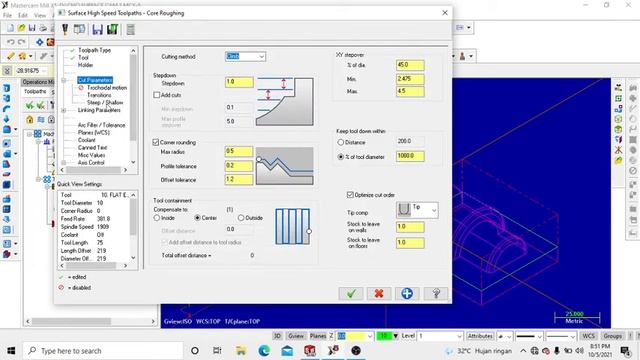Select the % of tool diameter radio button
This screenshot has width=640, height=360.
341,156
